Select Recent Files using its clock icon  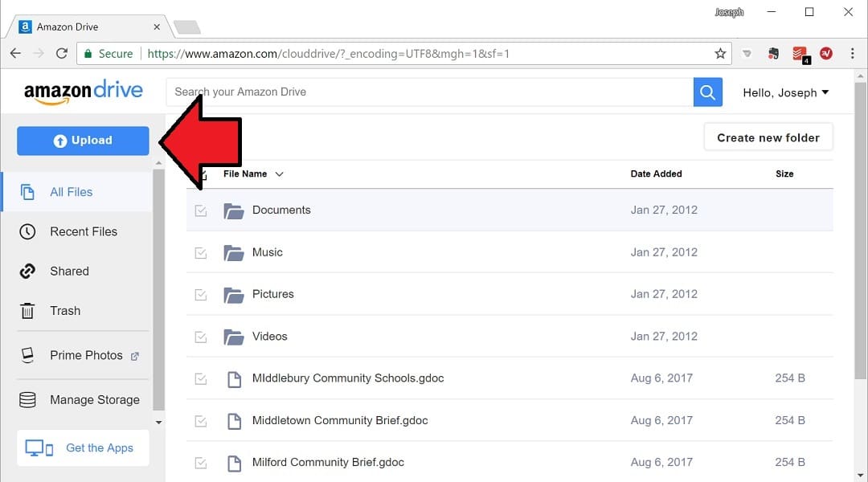pyautogui.click(x=28, y=231)
